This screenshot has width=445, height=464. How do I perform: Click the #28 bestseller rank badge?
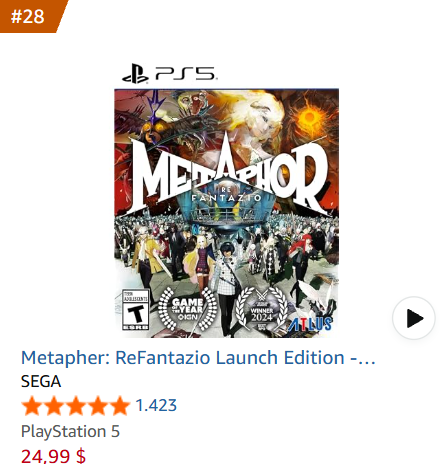(x=28, y=16)
